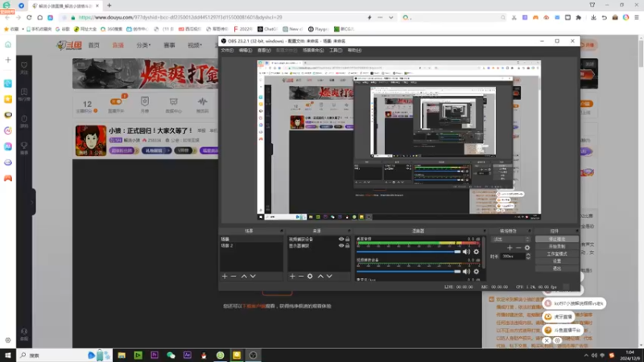Open settings gear for video capture device audio
Screen dimensions: 644x362
477,271
